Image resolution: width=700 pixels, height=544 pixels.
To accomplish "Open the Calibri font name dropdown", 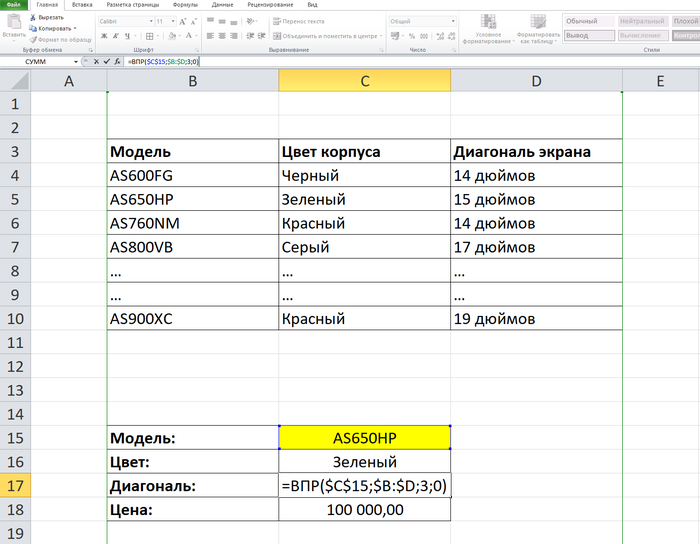I will (x=151, y=21).
